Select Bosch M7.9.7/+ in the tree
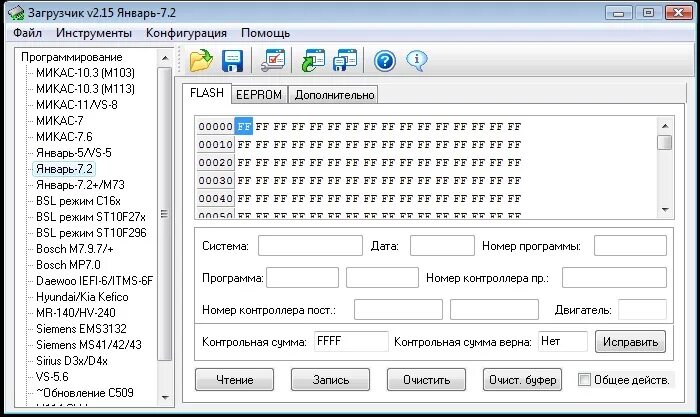The height and width of the screenshot is (417, 700). [x=75, y=249]
